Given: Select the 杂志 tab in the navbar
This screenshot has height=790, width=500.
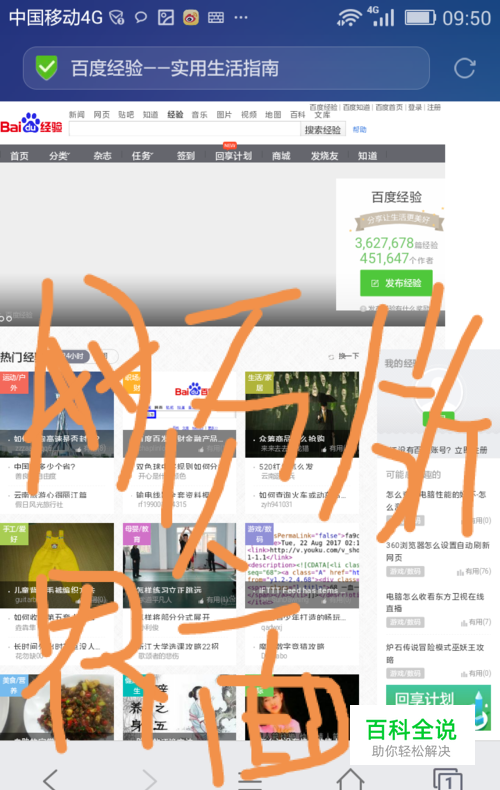Looking at the screenshot, I should (102, 156).
